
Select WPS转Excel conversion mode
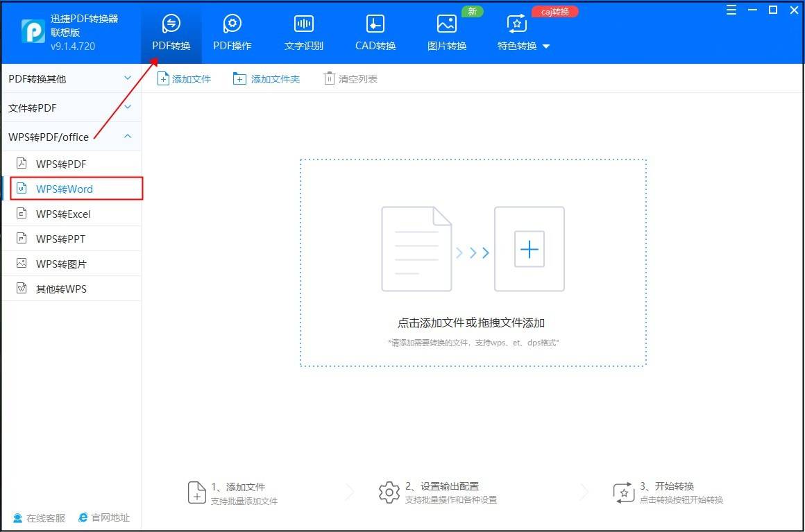pyautogui.click(x=64, y=214)
